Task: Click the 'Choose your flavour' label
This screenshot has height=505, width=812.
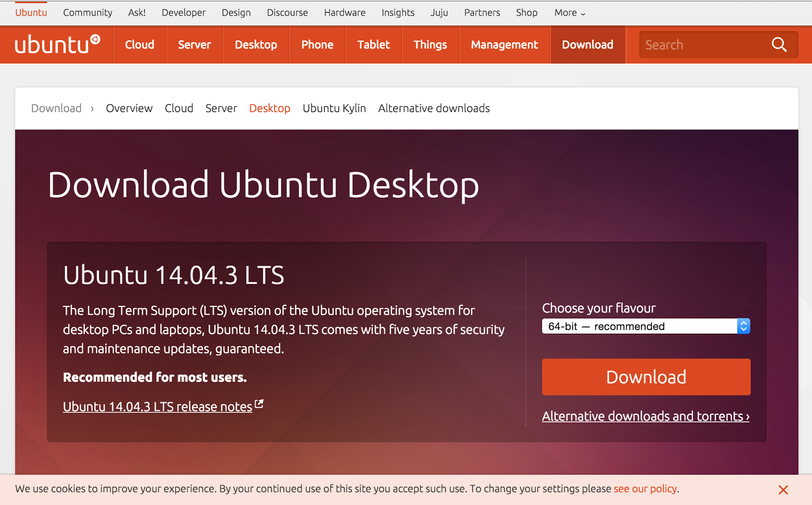Action: tap(599, 308)
